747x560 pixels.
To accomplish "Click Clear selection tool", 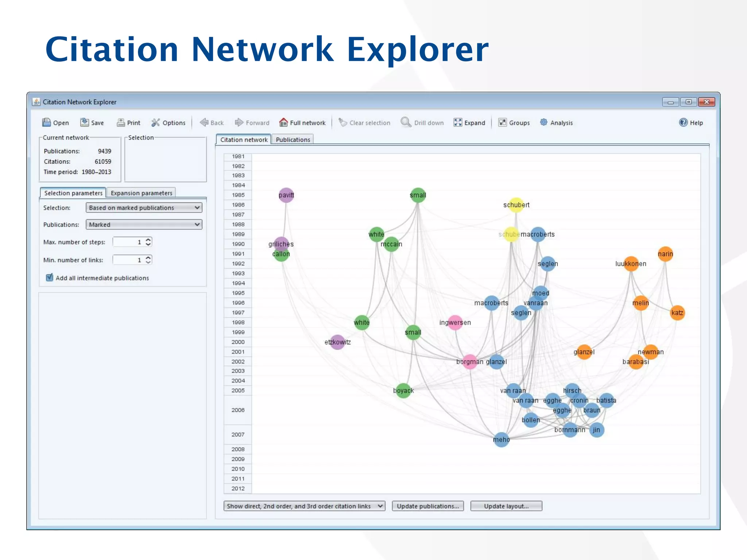I will click(364, 122).
